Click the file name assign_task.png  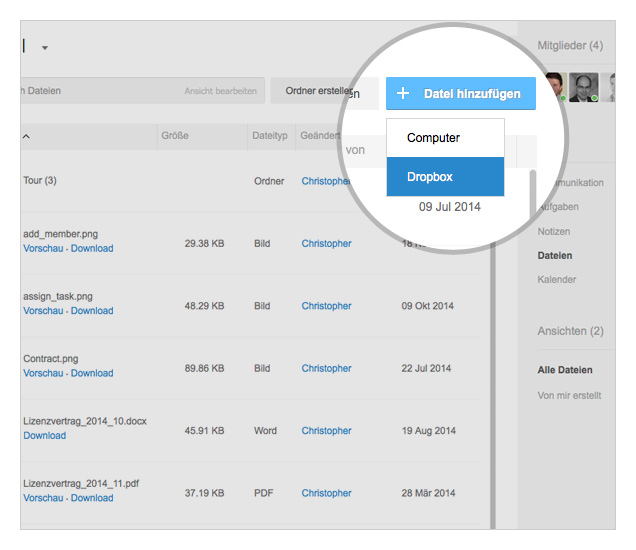tap(58, 296)
